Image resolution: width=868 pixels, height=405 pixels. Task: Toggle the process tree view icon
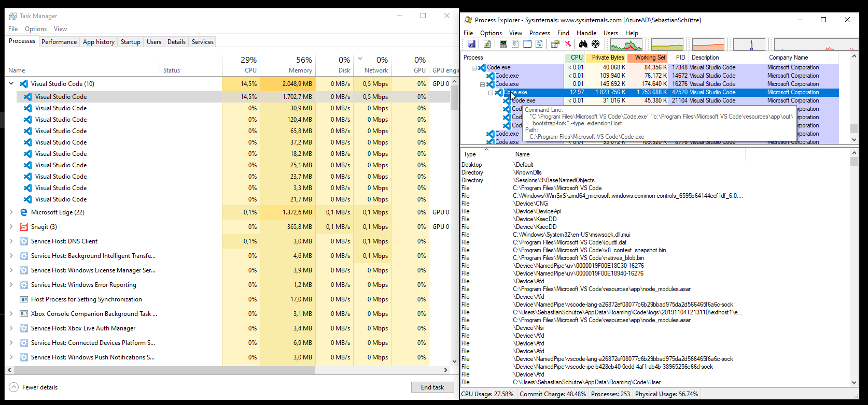point(515,45)
